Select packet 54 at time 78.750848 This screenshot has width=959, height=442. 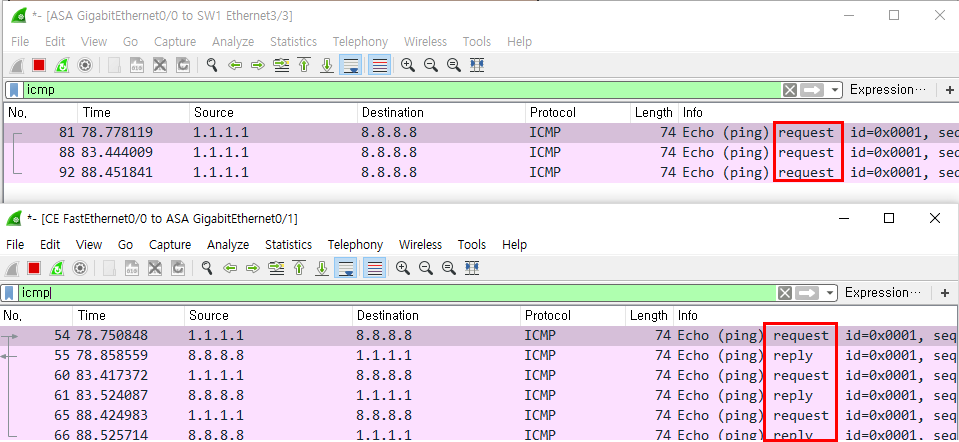(x=479, y=336)
